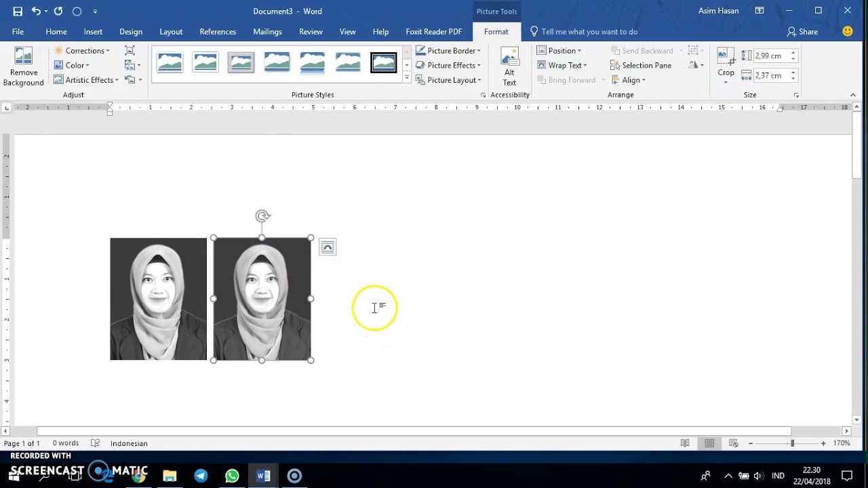Open Alt Text pane
The image size is (868, 488).
tap(509, 67)
